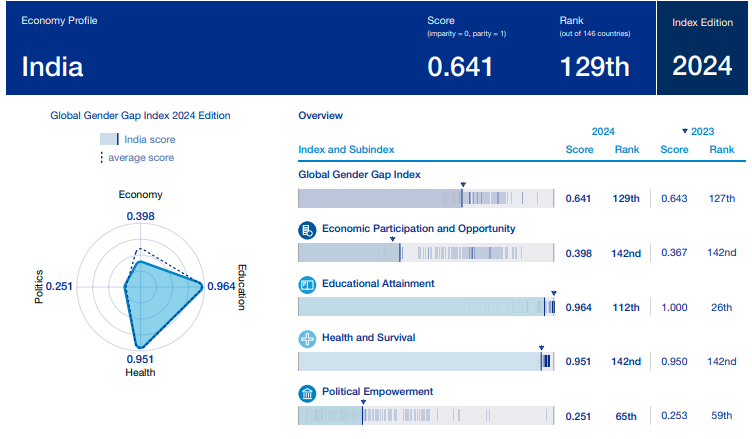
Task: Click the Health and Survival cross icon
Action: [307, 339]
